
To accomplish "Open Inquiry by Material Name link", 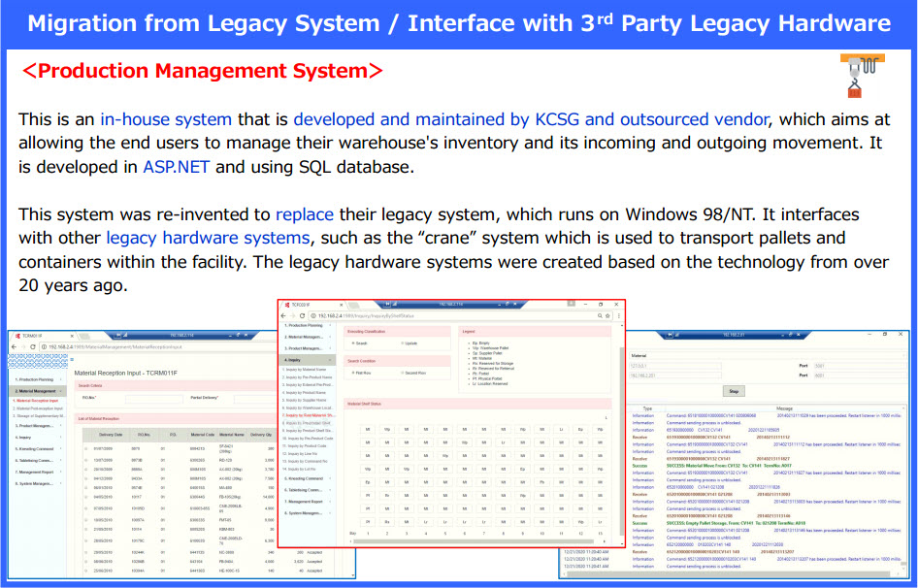I will (x=305, y=369).
